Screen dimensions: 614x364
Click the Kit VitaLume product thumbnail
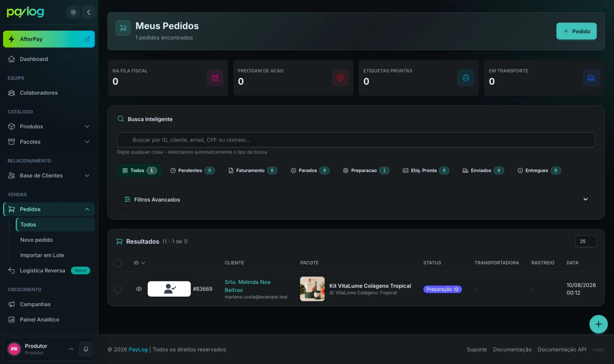(x=312, y=289)
